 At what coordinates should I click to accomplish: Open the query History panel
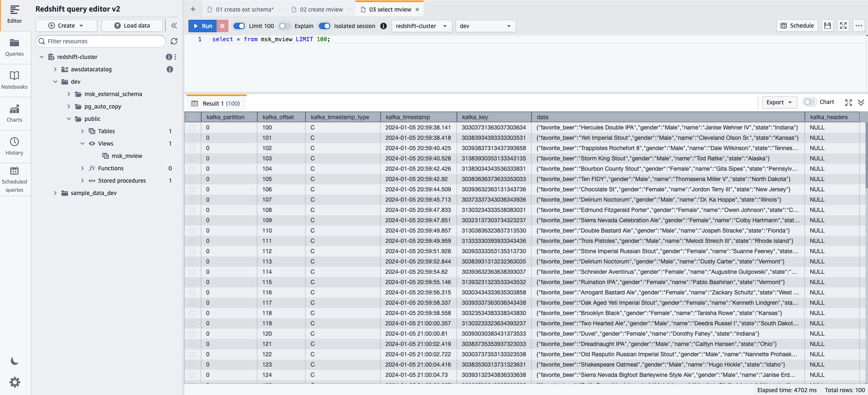(x=14, y=146)
